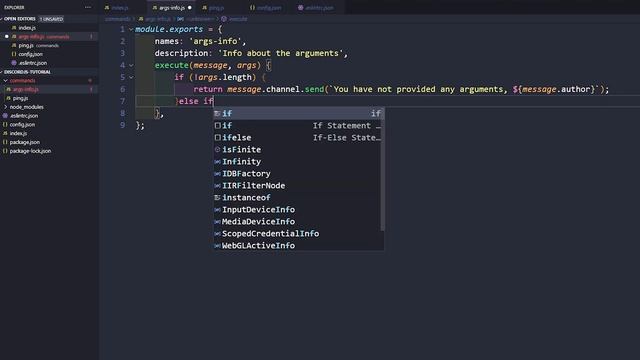Open ping.js commands in Open Editors list
This screenshot has width=640, height=360.
[49, 45]
